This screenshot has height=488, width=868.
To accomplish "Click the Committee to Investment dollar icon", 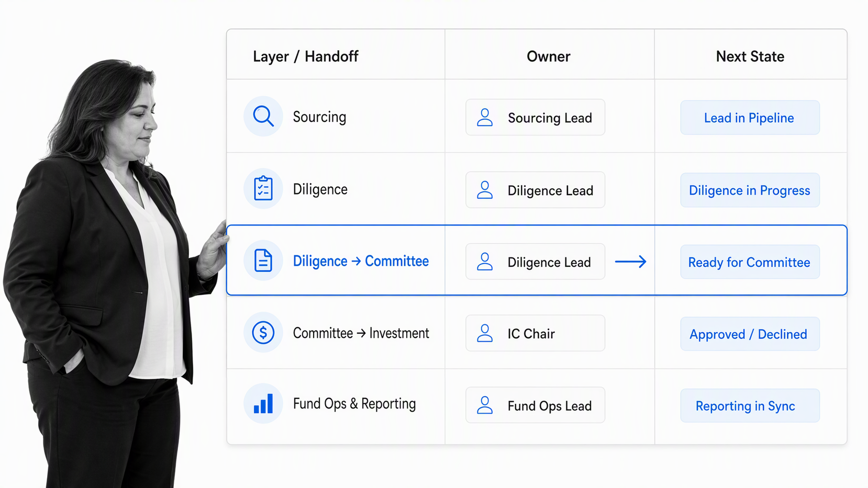I will click(x=263, y=332).
